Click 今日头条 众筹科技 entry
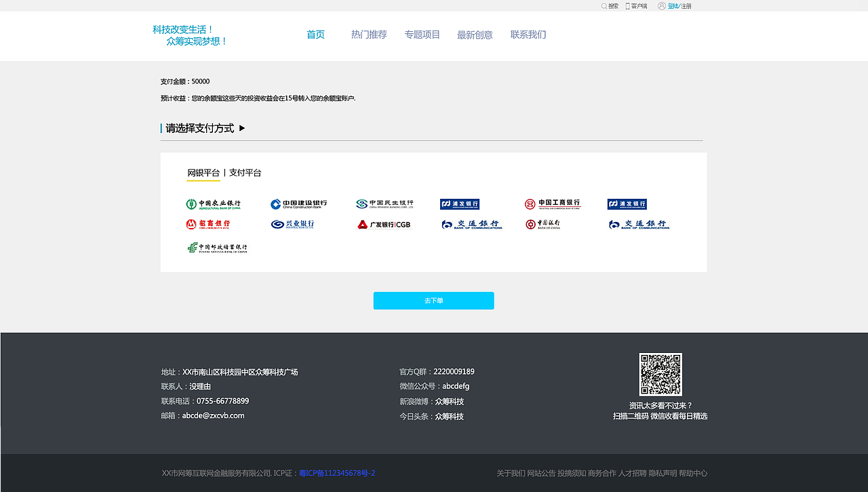Screen dimensions: 868x492 431,417
